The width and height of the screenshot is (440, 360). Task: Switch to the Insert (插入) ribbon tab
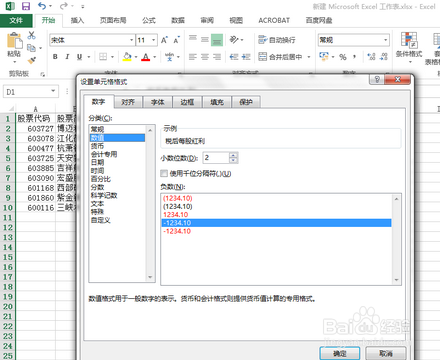[77, 20]
